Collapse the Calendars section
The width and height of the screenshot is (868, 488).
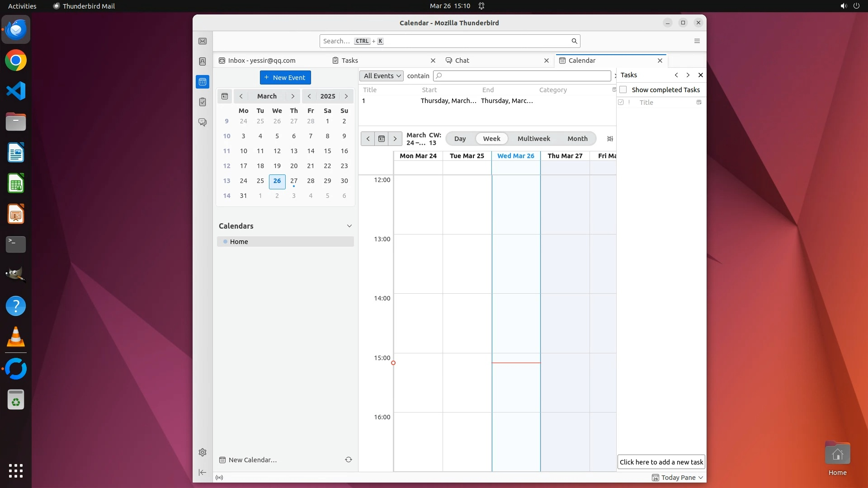point(349,226)
